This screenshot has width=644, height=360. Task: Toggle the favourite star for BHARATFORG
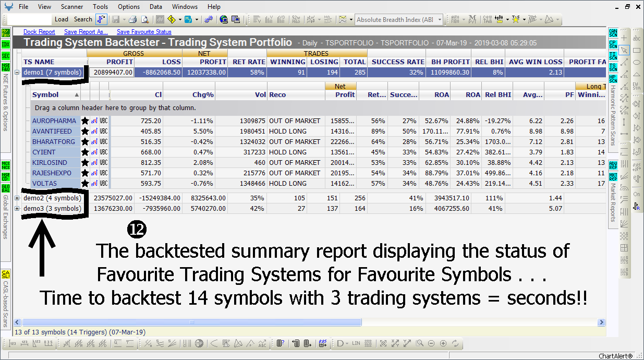[85, 141]
